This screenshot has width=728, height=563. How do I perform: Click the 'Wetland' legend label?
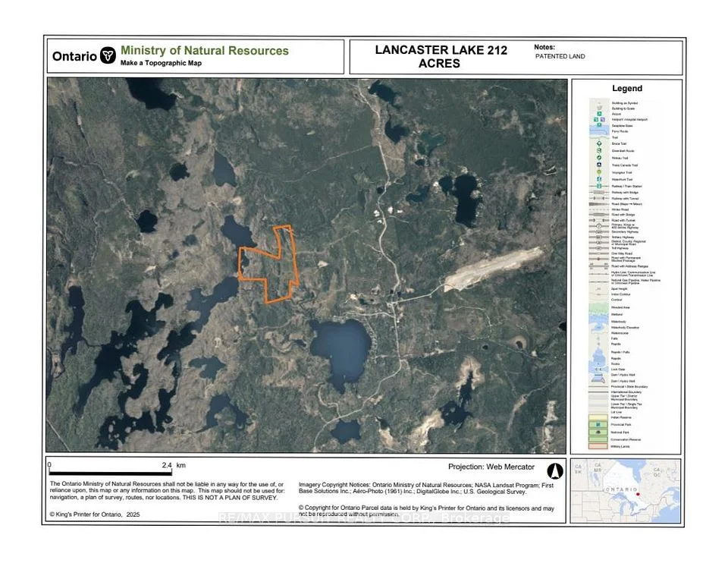tap(617, 314)
